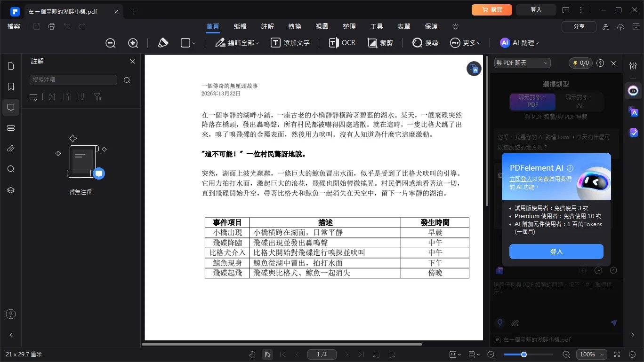Expand the 與 PDF 聊天 dropdown

click(x=522, y=63)
